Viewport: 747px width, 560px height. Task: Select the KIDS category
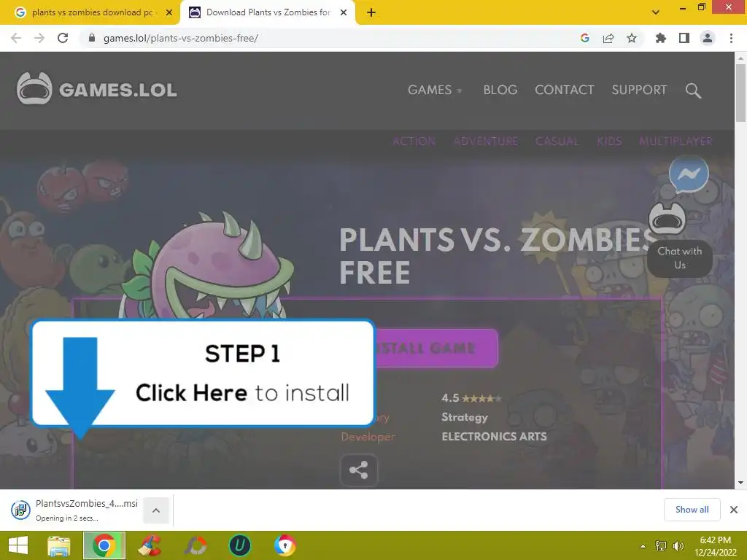tap(609, 141)
